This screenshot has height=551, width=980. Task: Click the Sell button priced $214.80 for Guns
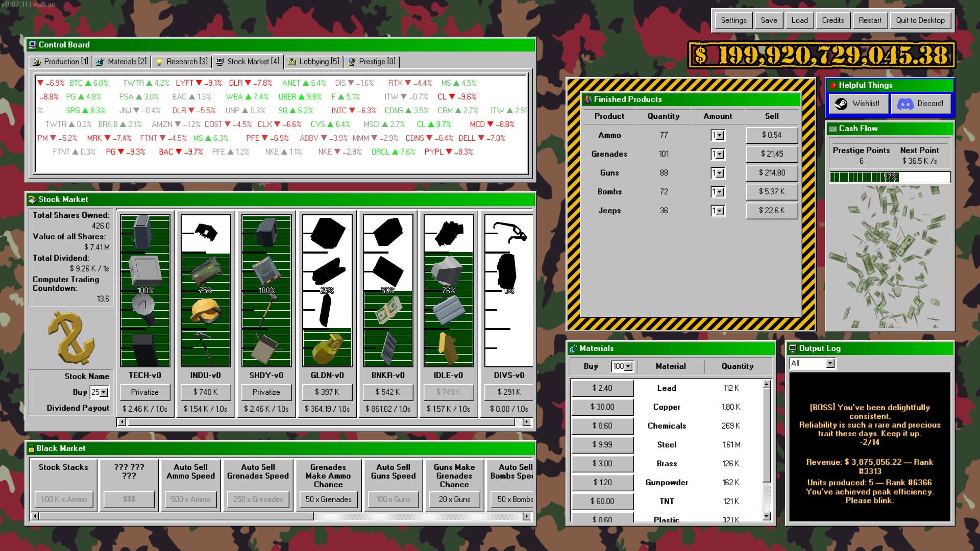[x=772, y=172]
